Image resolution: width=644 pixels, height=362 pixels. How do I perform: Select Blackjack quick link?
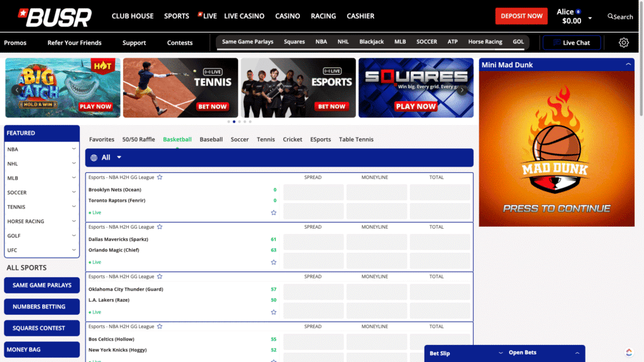[371, 41]
